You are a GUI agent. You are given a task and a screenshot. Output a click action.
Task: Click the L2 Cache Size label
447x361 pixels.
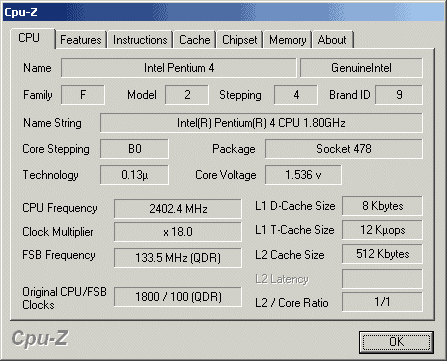pyautogui.click(x=290, y=255)
